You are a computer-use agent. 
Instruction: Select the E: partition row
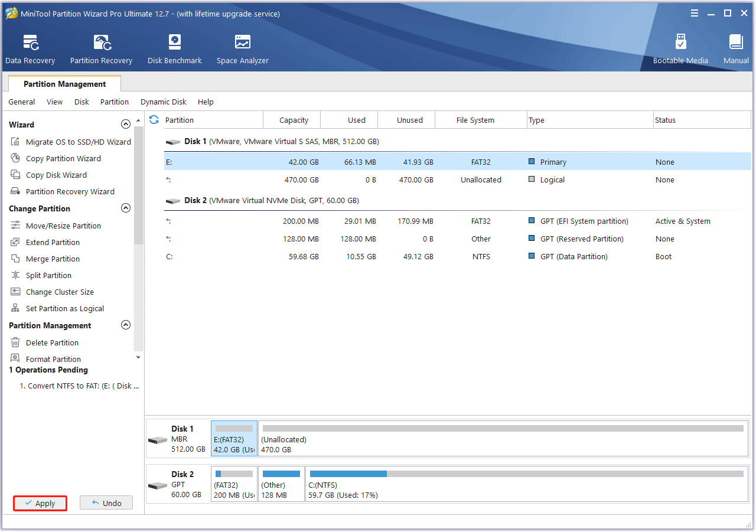pos(458,162)
